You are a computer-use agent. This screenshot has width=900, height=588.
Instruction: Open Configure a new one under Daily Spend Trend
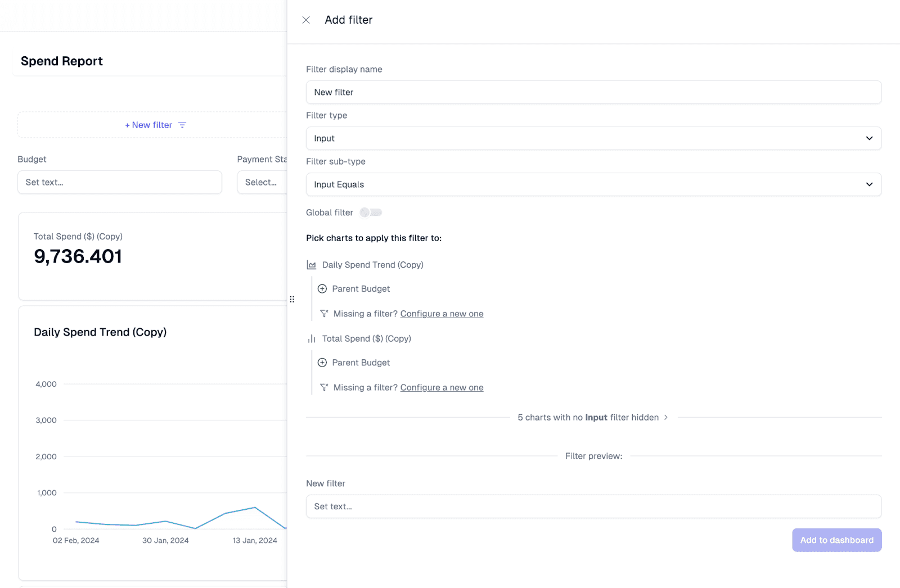pos(442,313)
